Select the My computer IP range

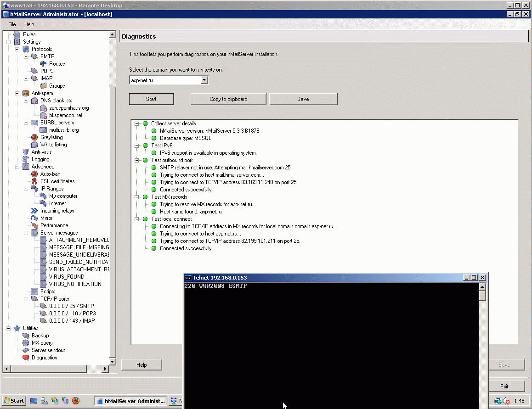(x=63, y=196)
